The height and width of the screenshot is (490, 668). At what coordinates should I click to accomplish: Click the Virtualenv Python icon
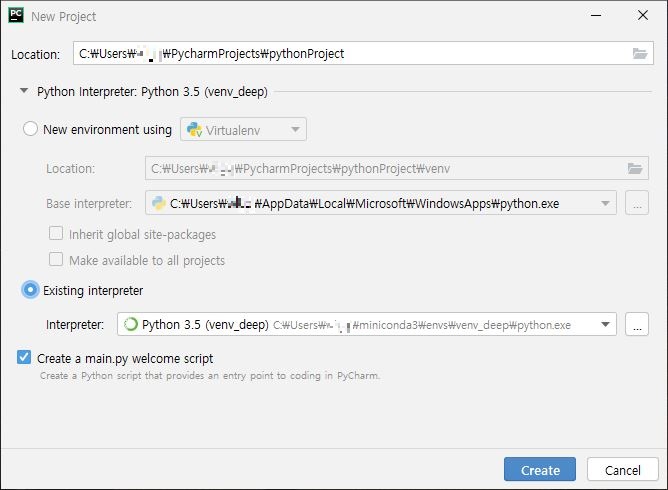point(194,130)
